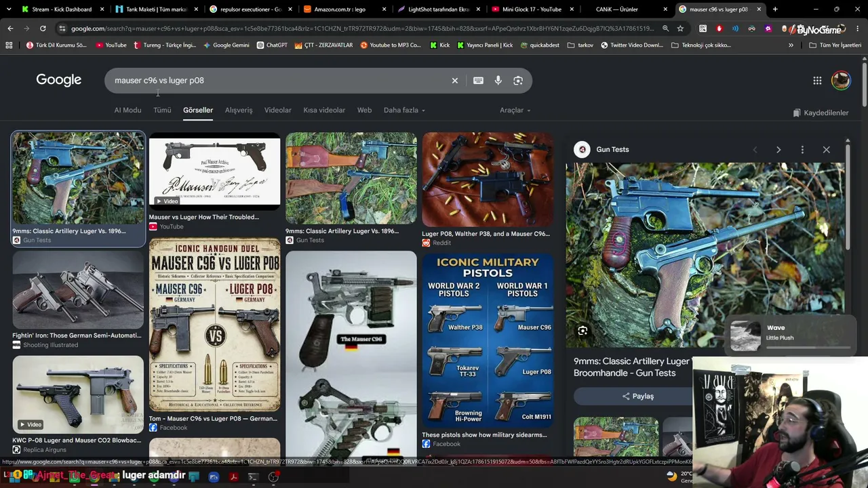Show the hidden bookmarks overflow chevron

tap(791, 45)
